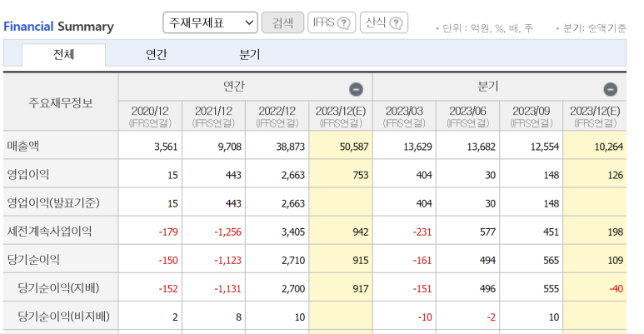Click the 당기순이익 value -1,123
The height and width of the screenshot is (334, 644).
coord(228,260)
